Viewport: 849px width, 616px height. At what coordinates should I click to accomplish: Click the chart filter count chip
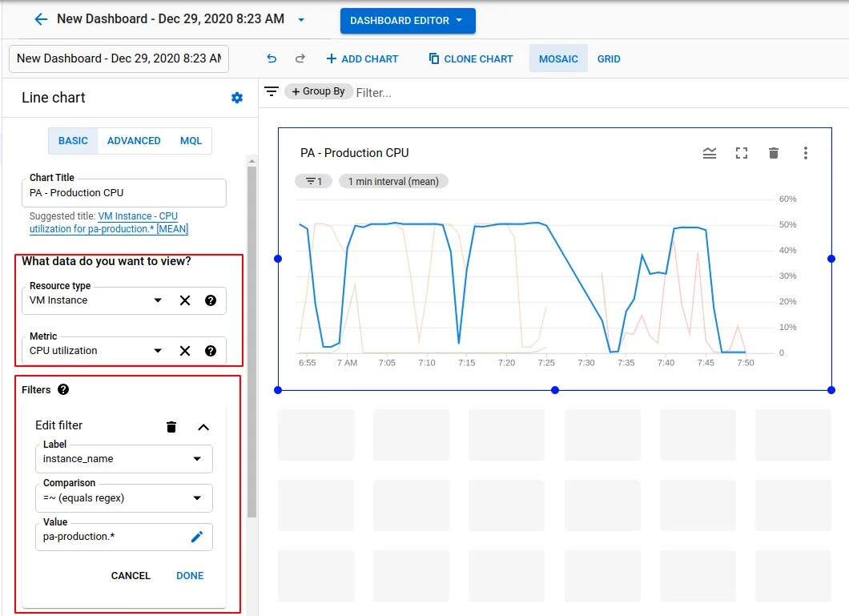coord(313,181)
